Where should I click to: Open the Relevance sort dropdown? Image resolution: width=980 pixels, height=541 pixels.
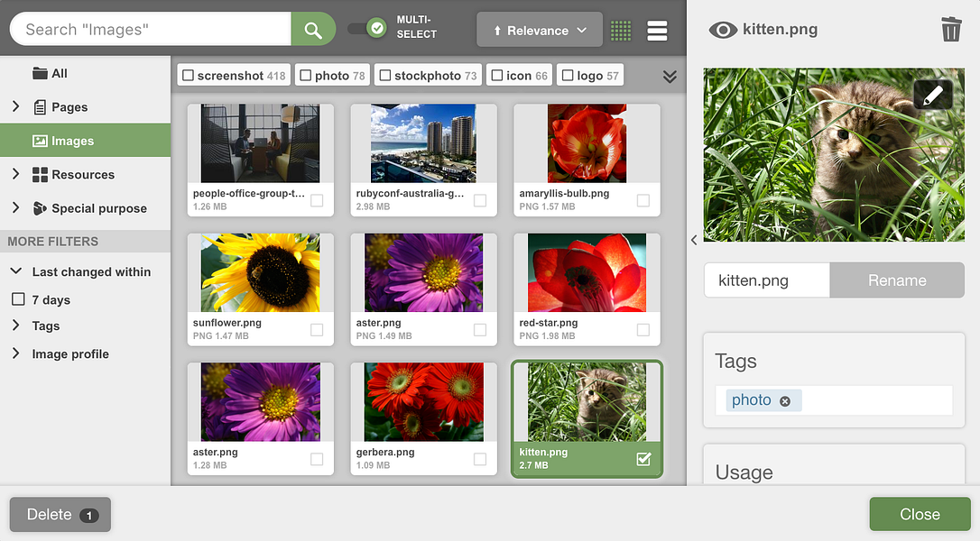pyautogui.click(x=540, y=30)
